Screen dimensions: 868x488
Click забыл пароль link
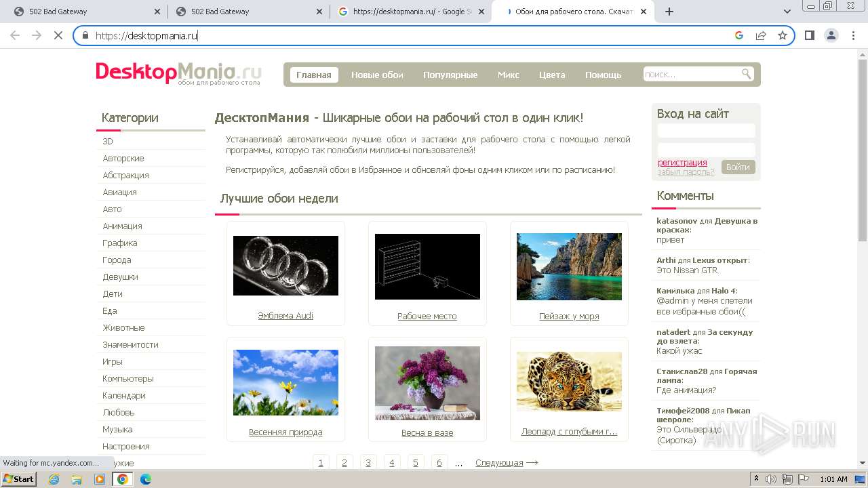(x=686, y=172)
